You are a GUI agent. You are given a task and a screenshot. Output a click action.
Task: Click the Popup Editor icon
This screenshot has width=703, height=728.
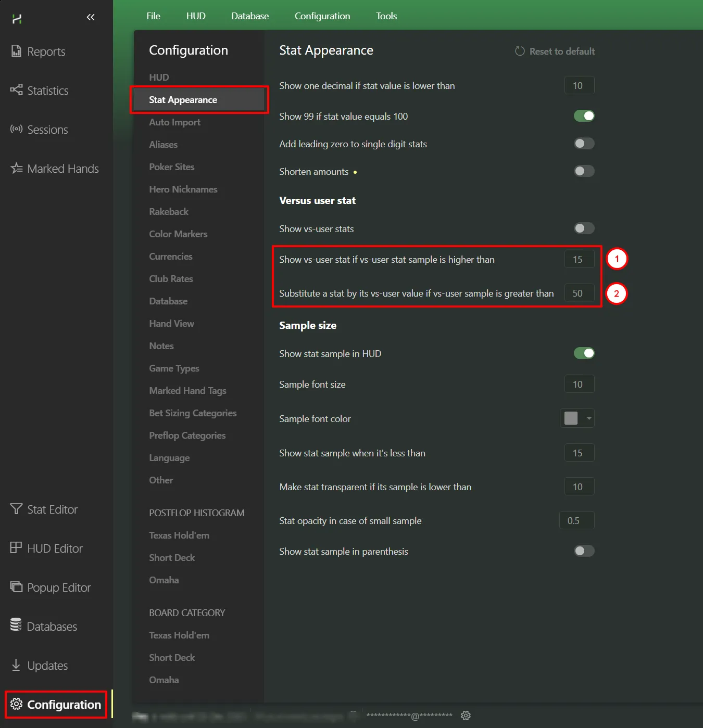pos(16,587)
